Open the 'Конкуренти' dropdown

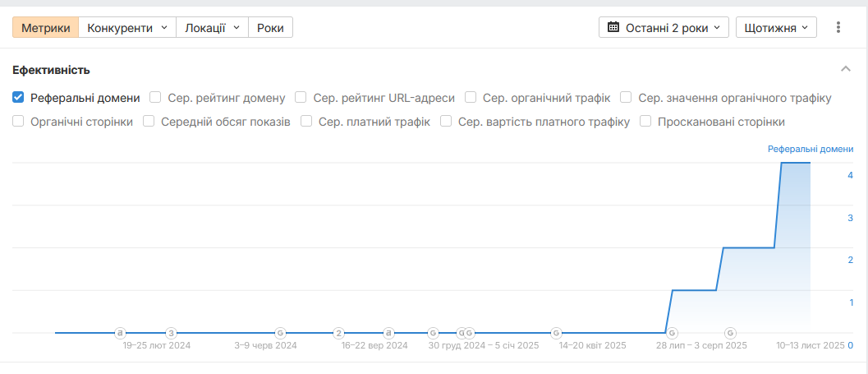click(x=127, y=27)
